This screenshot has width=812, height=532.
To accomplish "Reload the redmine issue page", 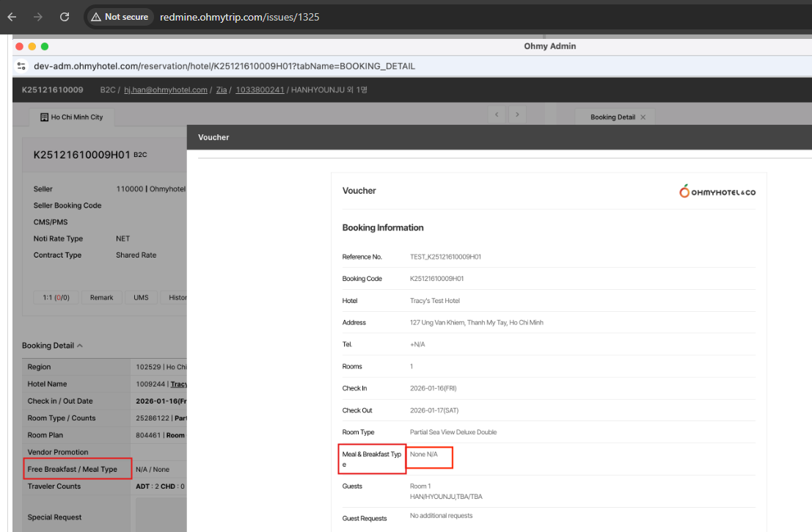I will (65, 16).
